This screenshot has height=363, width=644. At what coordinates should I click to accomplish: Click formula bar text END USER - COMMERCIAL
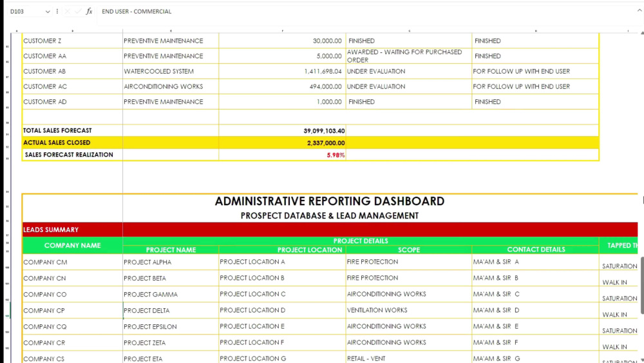pyautogui.click(x=137, y=12)
